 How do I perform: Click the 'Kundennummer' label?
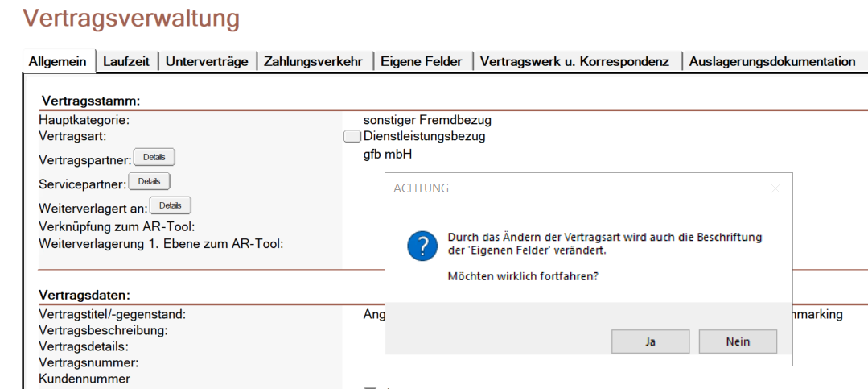[x=84, y=379]
